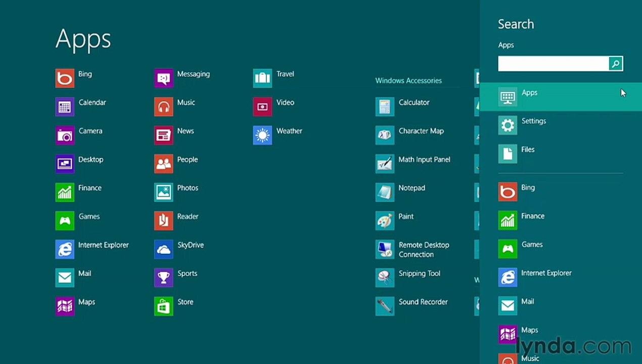Click the Windows Accessories group header
The image size is (642, 364).
tap(408, 80)
